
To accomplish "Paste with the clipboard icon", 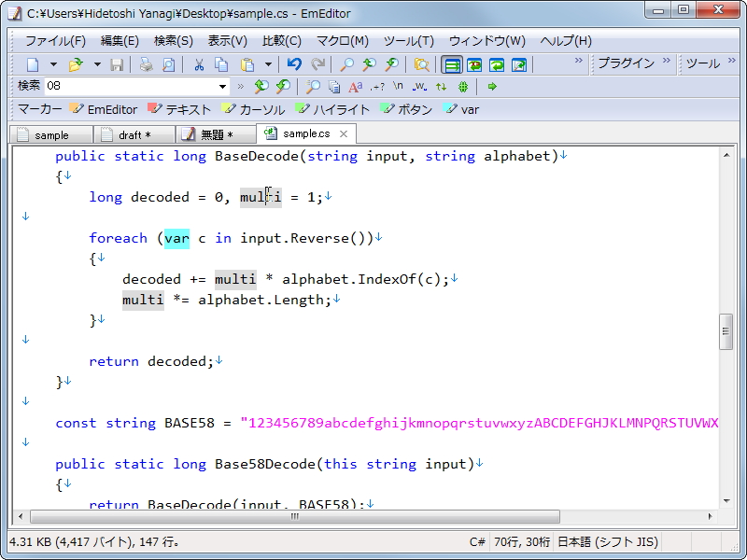I will [247, 64].
